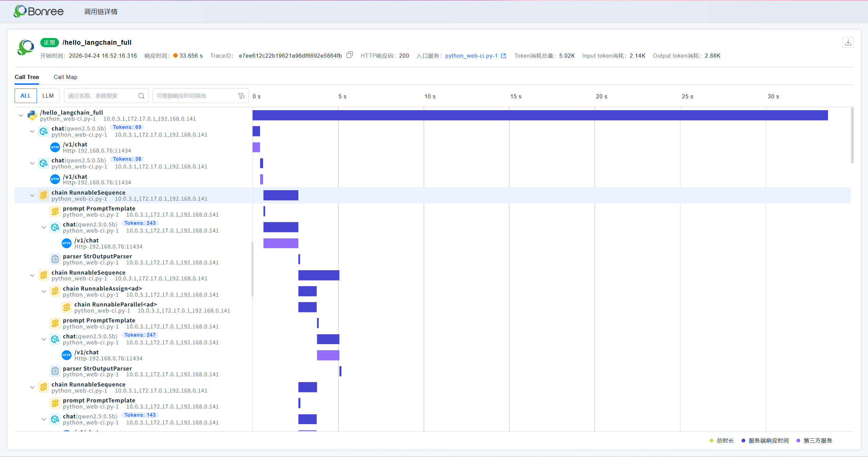Open the python_web-ci.py-1 entry service link

[471, 56]
